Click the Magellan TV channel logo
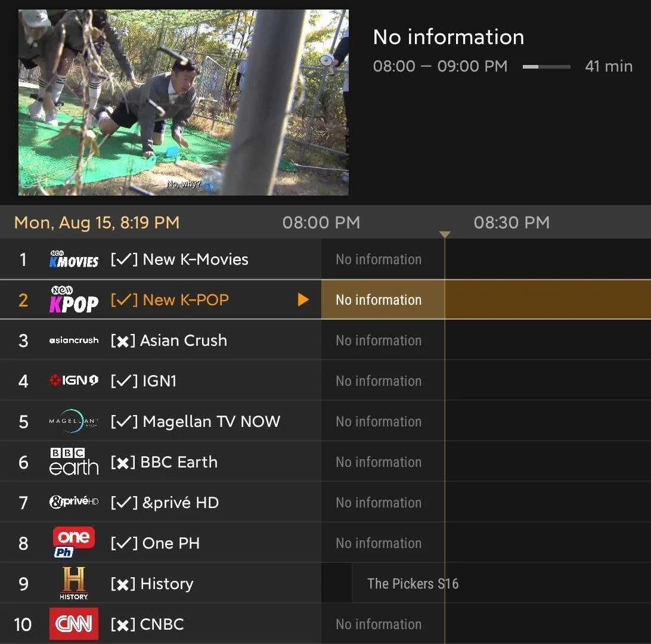The image size is (651, 644). pyautogui.click(x=74, y=421)
